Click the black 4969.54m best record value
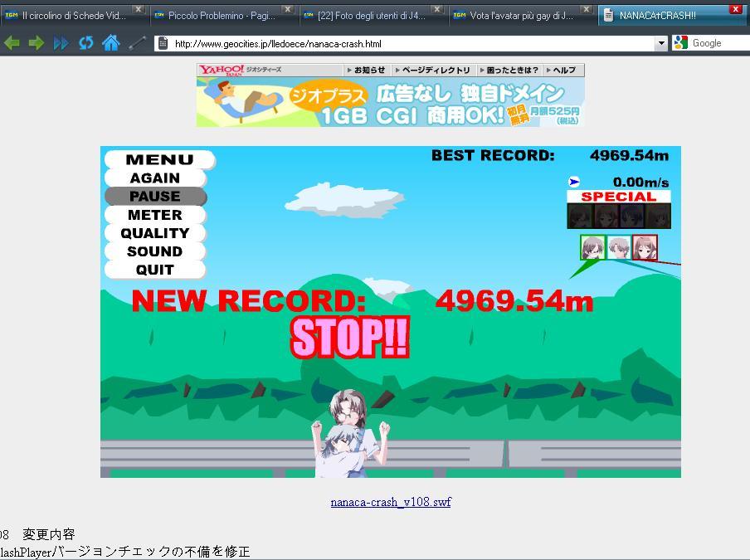Viewport: 750px width, 560px height. 630,155
